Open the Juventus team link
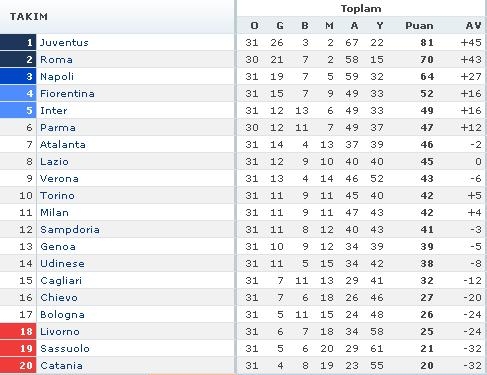Screen dimensions: 487x375 click(x=64, y=43)
